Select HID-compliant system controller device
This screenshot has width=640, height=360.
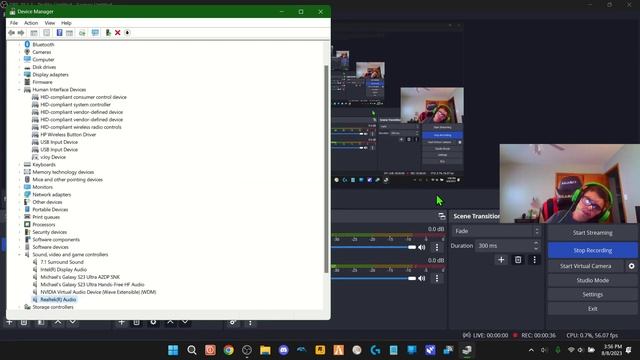click(76, 105)
